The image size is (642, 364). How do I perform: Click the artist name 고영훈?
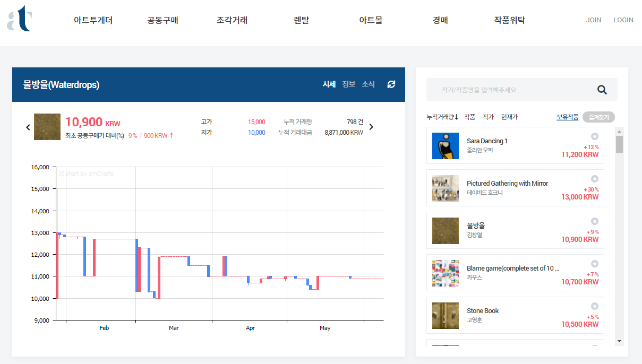pyautogui.click(x=475, y=320)
